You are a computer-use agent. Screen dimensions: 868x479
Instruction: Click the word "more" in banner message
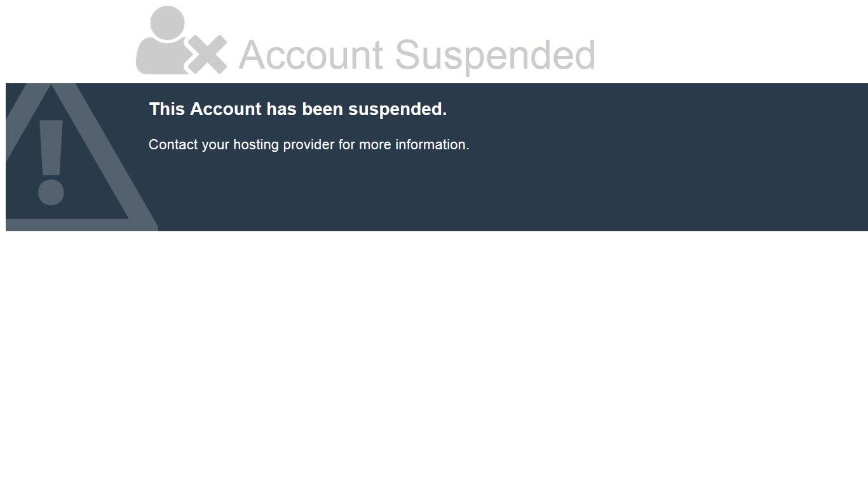(x=375, y=145)
